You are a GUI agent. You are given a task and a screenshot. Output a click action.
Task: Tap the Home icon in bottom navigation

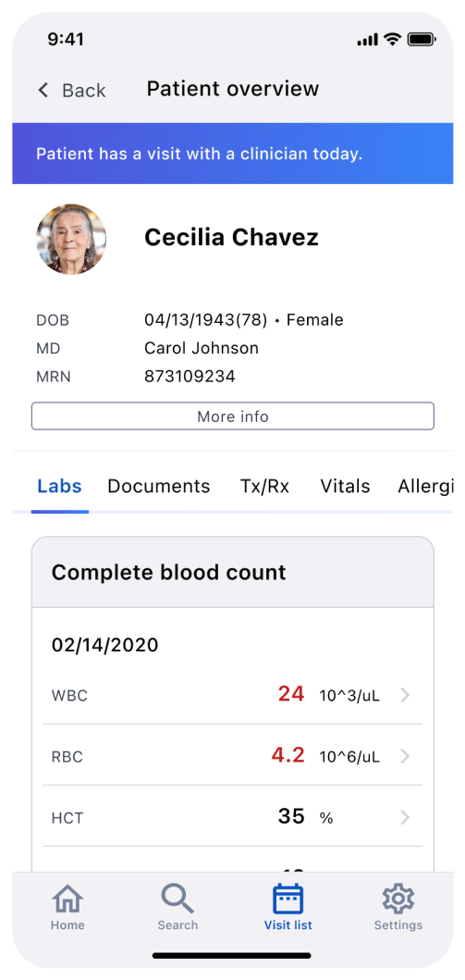pos(67,899)
